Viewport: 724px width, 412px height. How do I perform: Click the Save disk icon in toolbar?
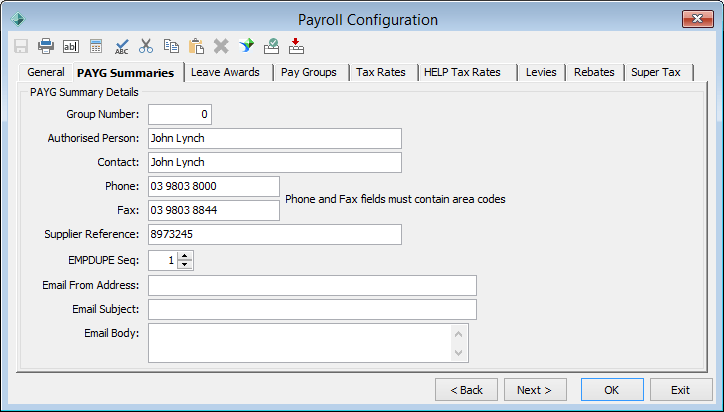[21, 46]
